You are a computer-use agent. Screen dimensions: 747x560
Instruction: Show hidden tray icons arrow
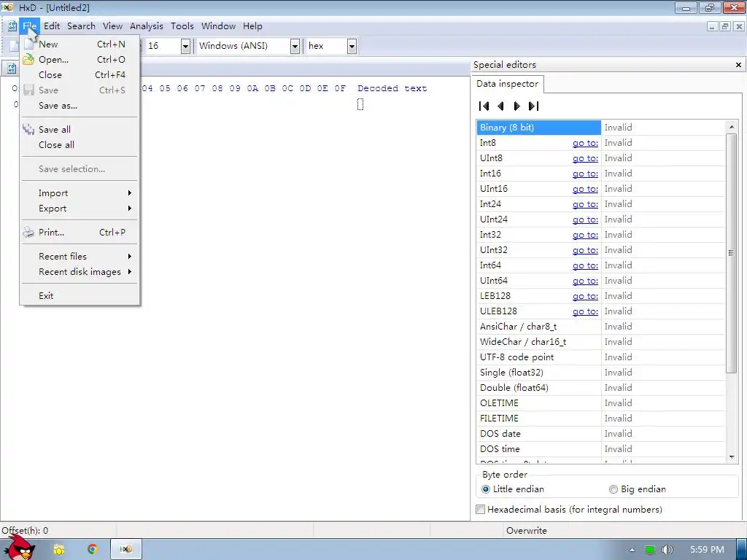pyautogui.click(x=632, y=550)
